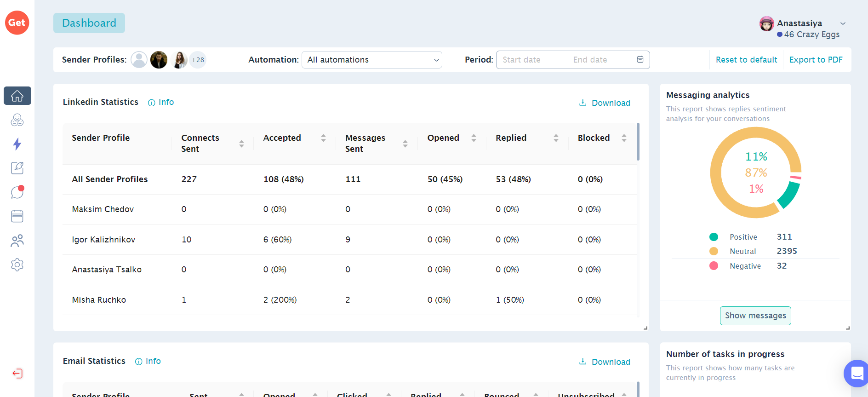Open the settings gear sidebar icon
Image resolution: width=868 pixels, height=397 pixels.
pos(17,265)
